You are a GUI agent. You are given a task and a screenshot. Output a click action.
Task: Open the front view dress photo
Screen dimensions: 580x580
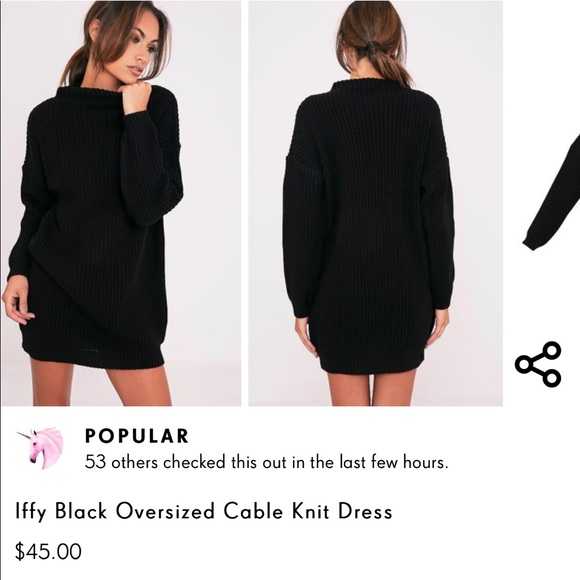121,203
